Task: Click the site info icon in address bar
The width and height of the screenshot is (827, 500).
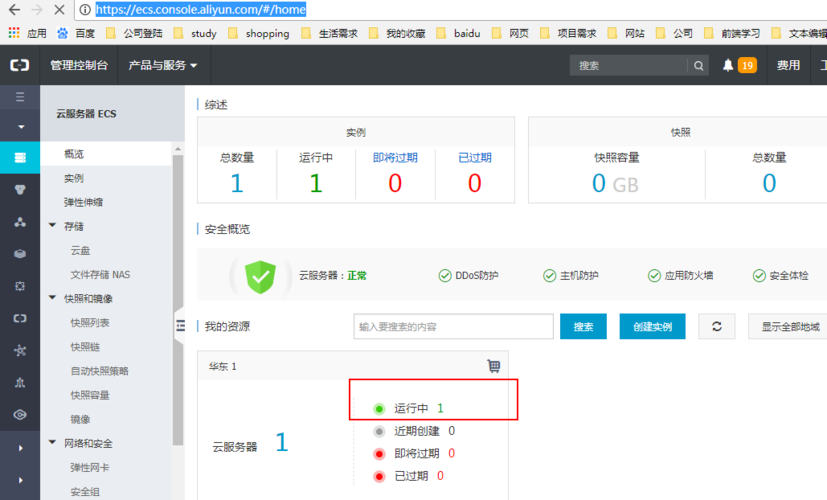Action: pyautogui.click(x=85, y=9)
